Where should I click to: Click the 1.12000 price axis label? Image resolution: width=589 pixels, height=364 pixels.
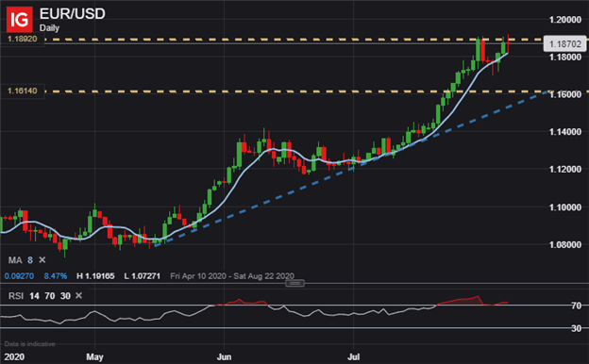point(565,169)
